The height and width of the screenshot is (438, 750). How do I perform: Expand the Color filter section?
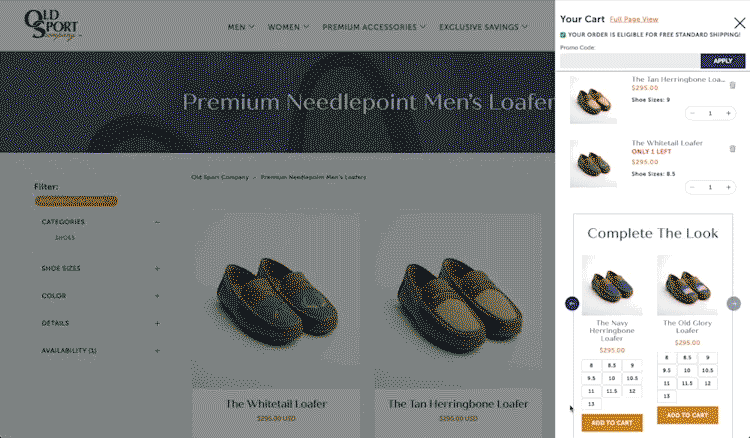(157, 296)
